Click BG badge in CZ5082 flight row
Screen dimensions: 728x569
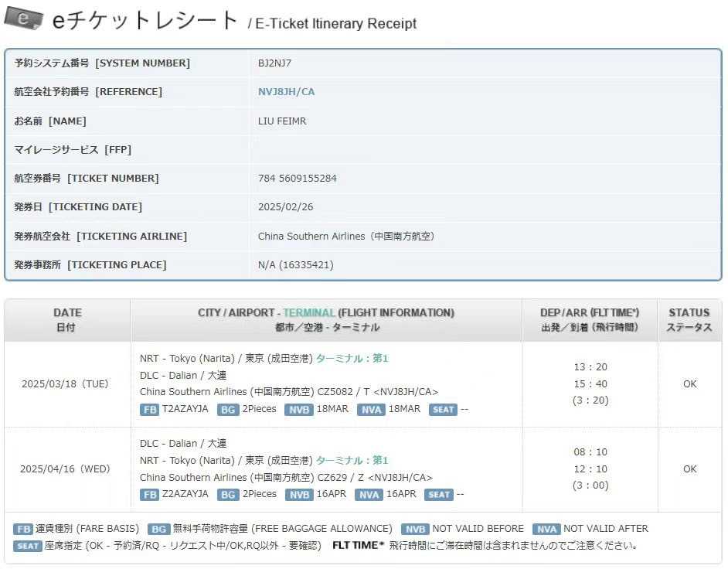coord(228,409)
